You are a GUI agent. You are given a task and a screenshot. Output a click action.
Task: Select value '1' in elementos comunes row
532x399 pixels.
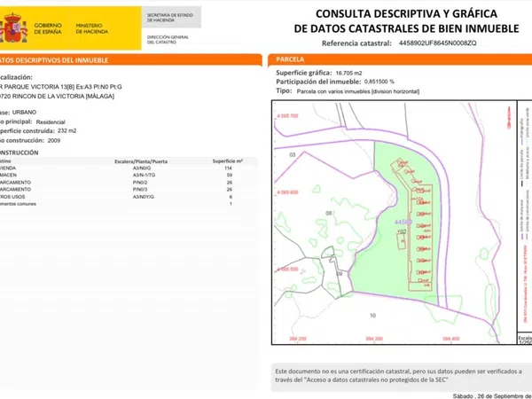pyautogui.click(x=231, y=204)
